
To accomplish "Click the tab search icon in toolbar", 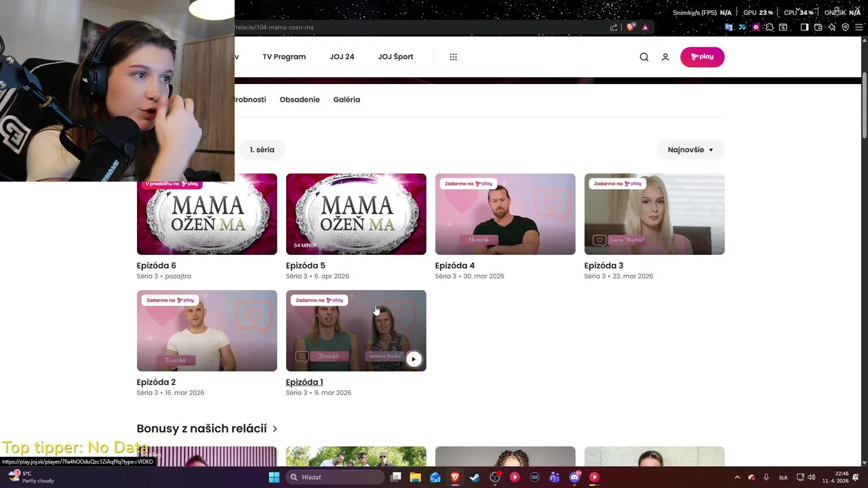I will (783, 27).
